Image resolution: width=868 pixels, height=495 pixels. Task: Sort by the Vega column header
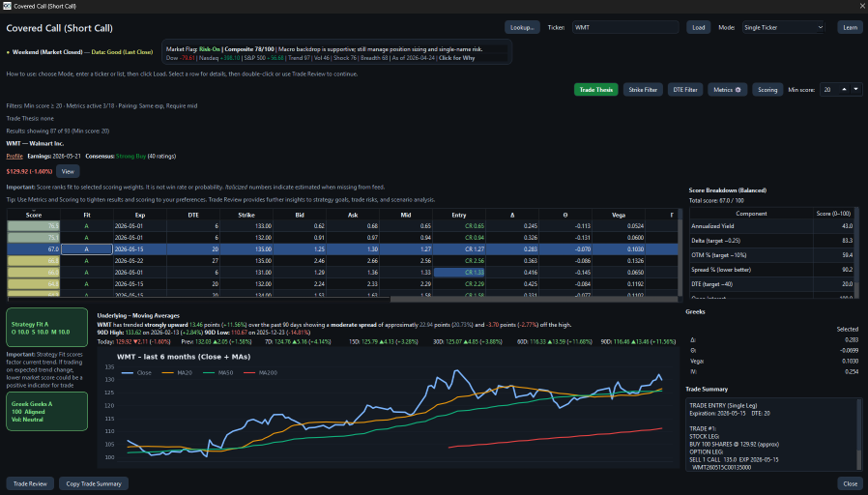(619, 215)
